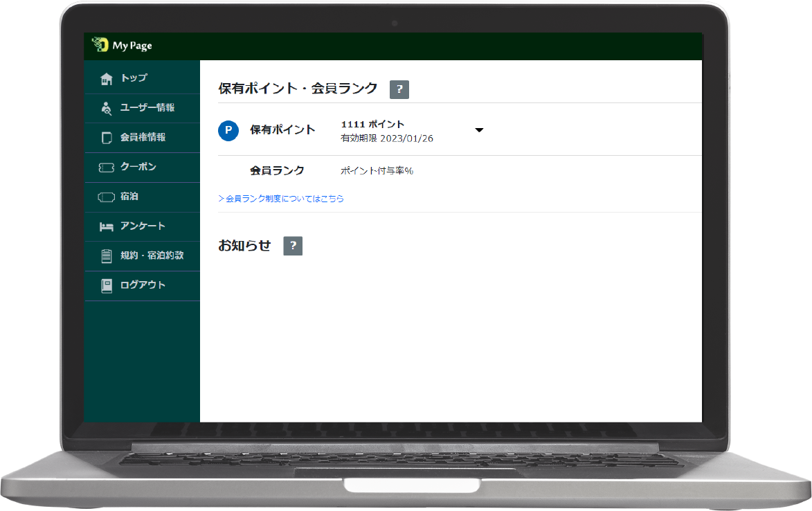Click the 会員ランク row label
Screen dimensions: 812x511
pos(277,170)
